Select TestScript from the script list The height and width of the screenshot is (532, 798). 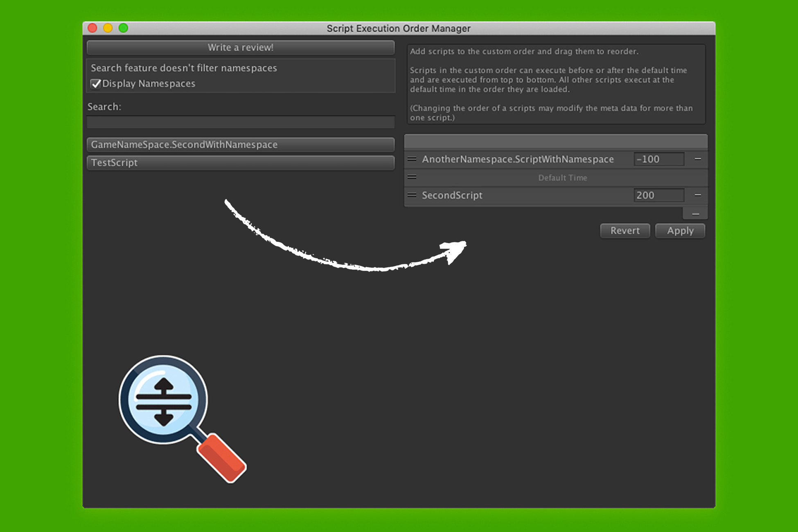[240, 162]
